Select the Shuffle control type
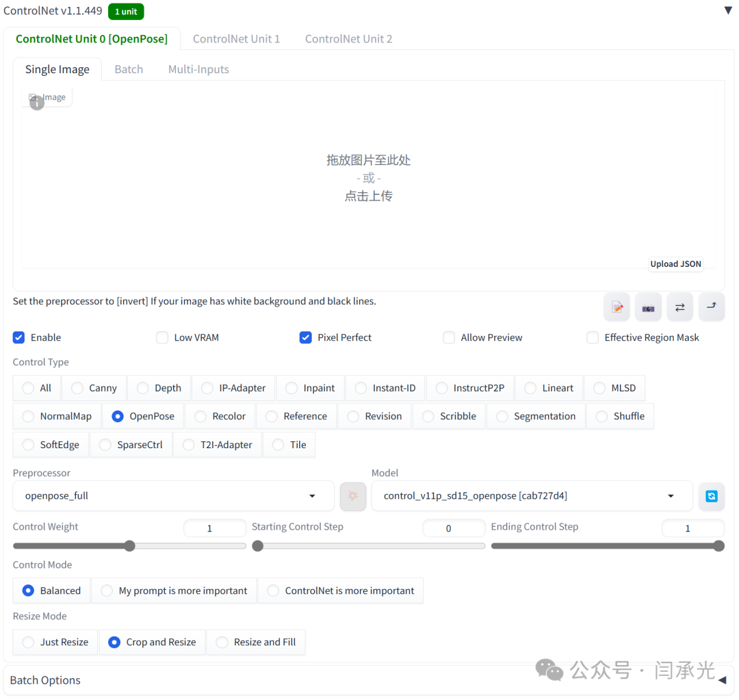 [620, 416]
